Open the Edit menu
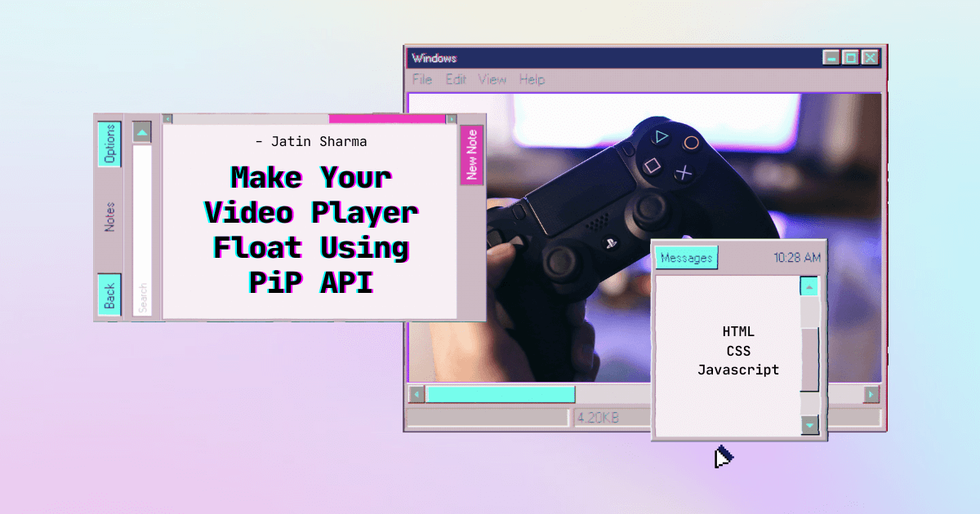 point(455,79)
